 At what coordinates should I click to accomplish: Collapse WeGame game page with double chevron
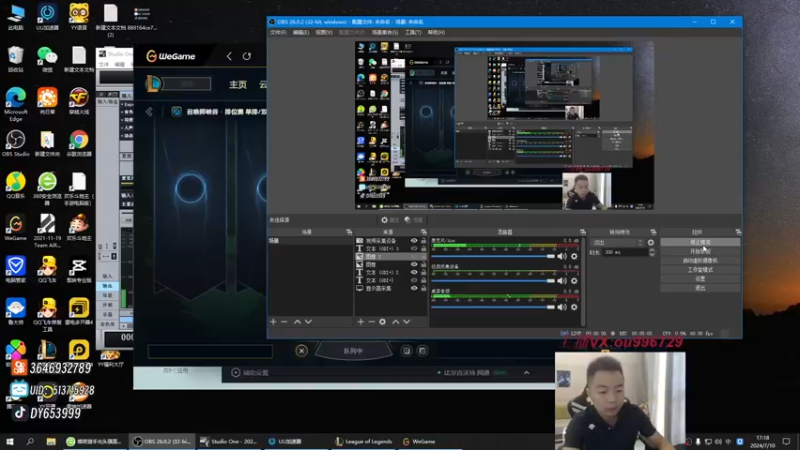pyautogui.click(x=149, y=112)
